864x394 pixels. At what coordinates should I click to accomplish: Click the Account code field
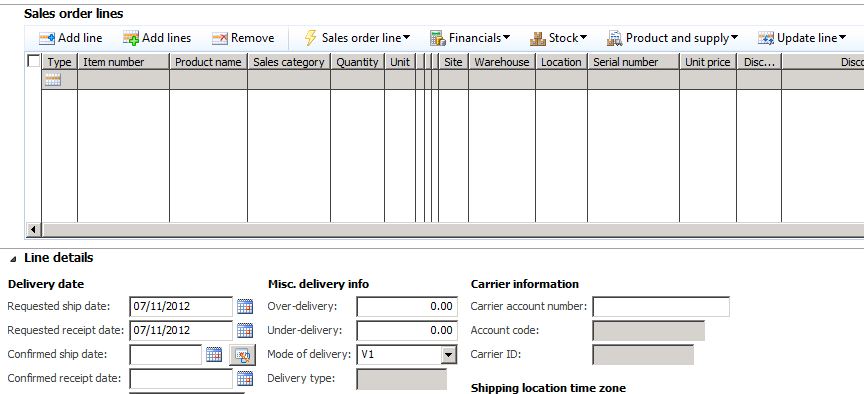pos(649,331)
